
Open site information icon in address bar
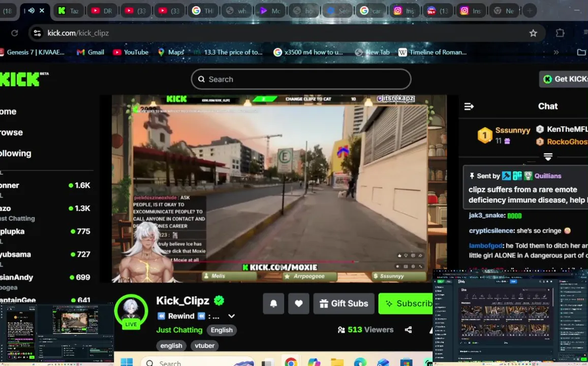(37, 33)
